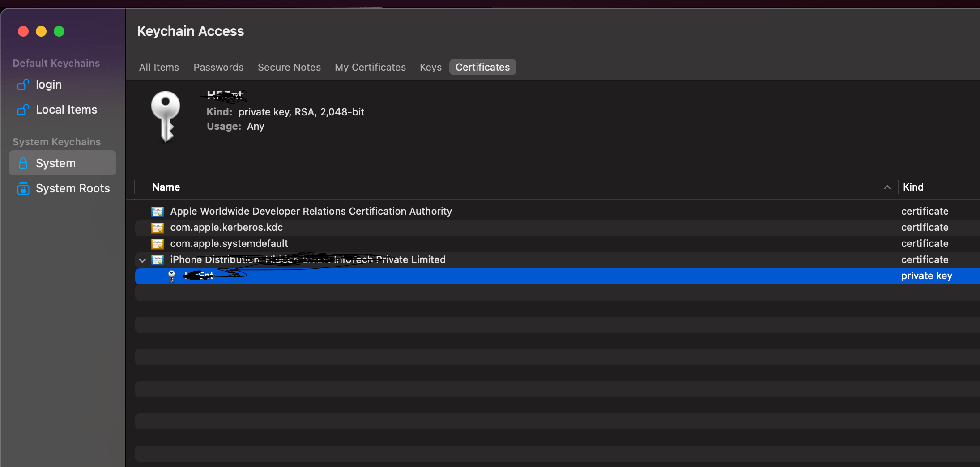980x467 pixels.
Task: Select the iPhone Distribution certificate name
Action: (x=308, y=259)
